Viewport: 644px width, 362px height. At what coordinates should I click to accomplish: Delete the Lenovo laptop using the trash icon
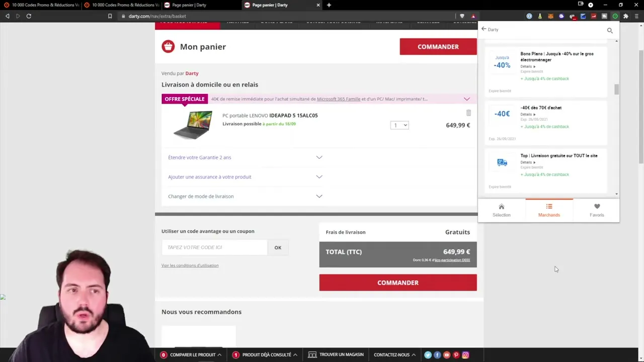468,113
